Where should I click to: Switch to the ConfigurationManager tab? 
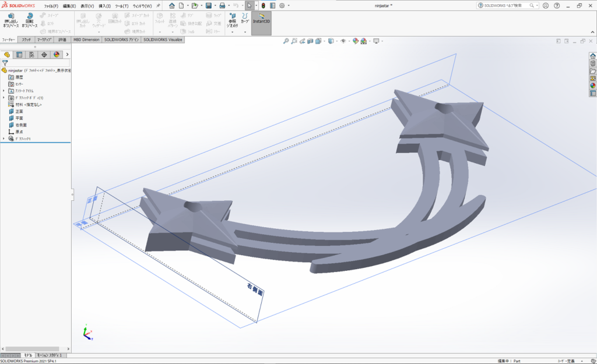point(31,55)
